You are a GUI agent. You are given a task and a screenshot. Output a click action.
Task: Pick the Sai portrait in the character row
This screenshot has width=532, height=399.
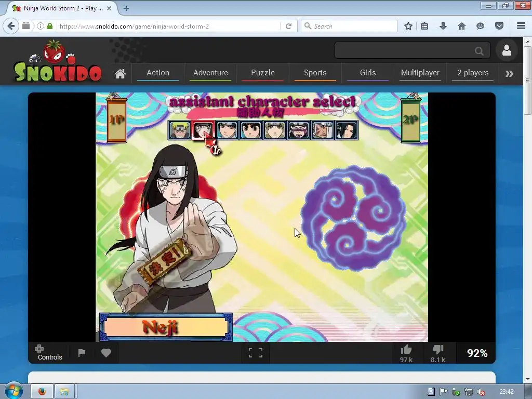227,130
